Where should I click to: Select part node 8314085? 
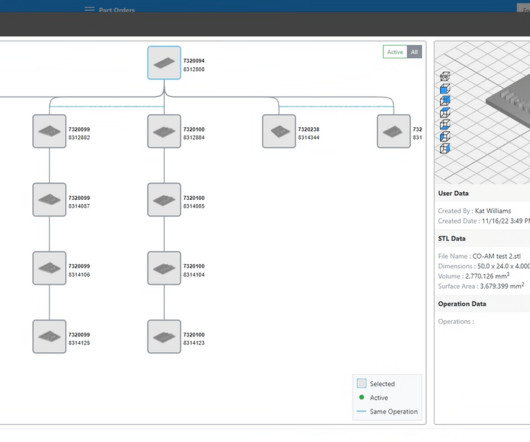(164, 200)
